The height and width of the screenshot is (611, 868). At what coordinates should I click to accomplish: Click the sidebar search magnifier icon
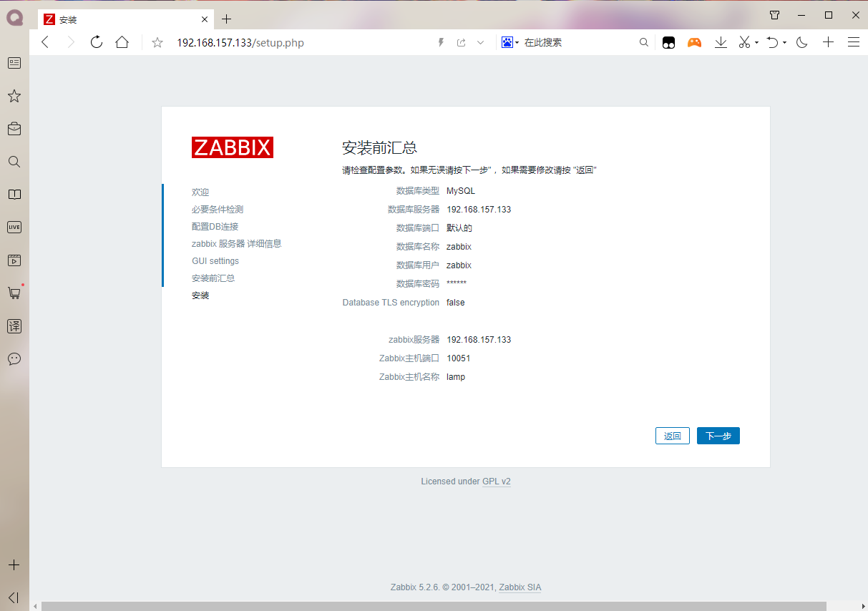[14, 162]
